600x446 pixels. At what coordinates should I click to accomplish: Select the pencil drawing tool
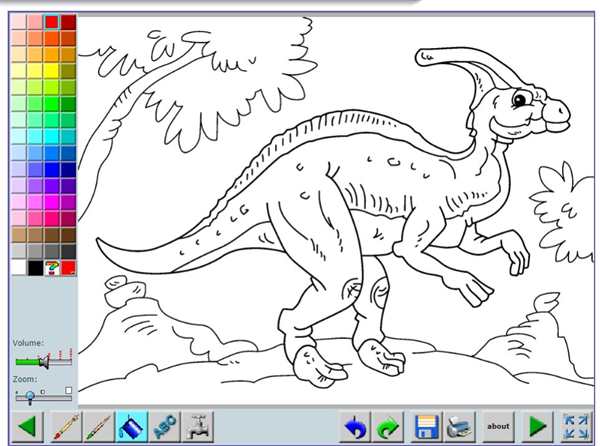[66, 426]
